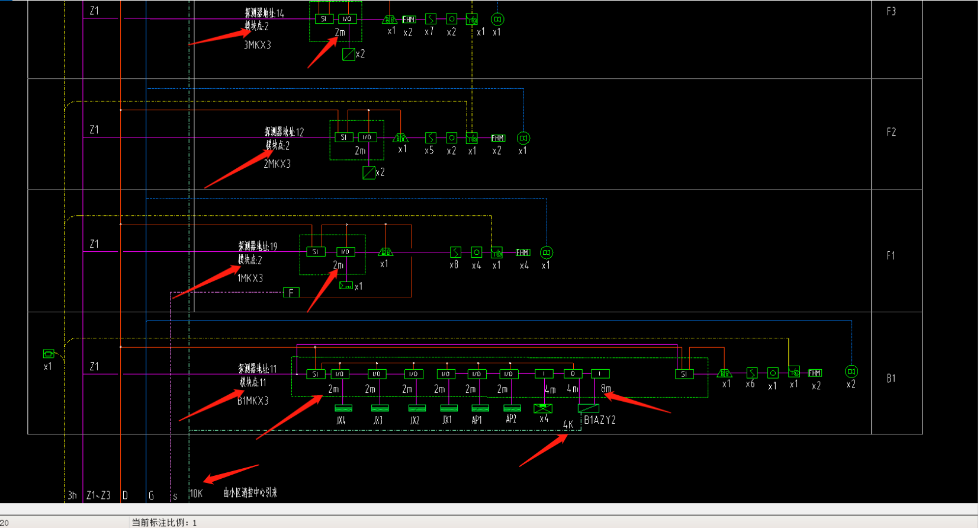Viewport: 980px width, 528px height.
Task: Click the Z1 label on floor F2
Action: tap(94, 129)
